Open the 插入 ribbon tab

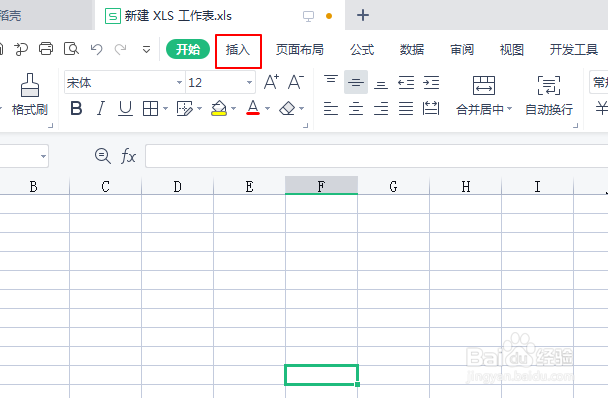238,50
